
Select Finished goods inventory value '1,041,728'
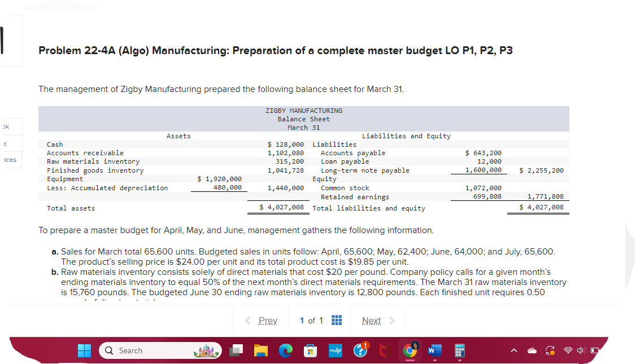tap(286, 170)
